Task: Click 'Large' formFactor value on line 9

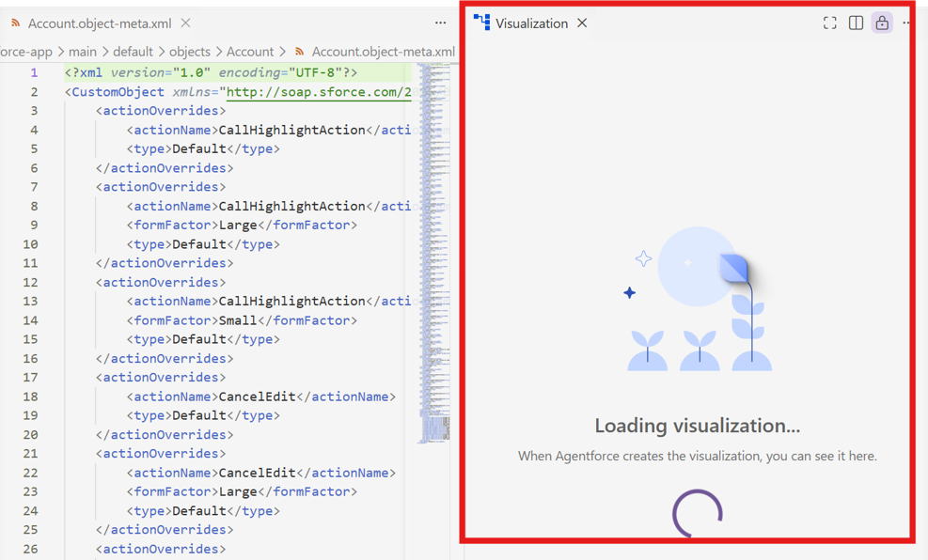Action: (x=238, y=226)
